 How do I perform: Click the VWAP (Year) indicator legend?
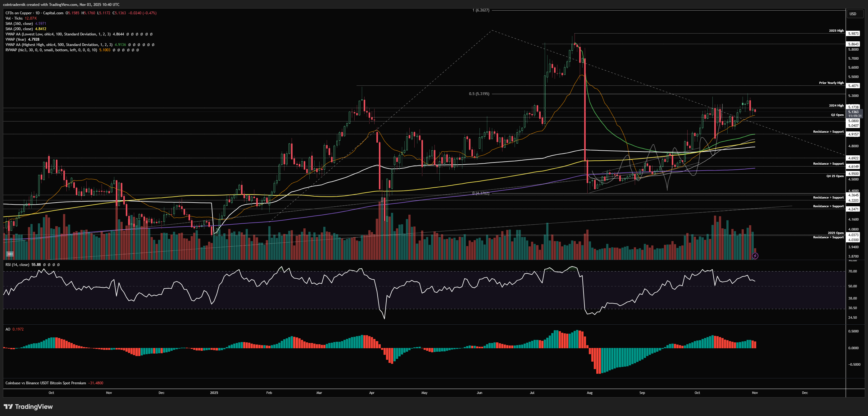(16, 39)
